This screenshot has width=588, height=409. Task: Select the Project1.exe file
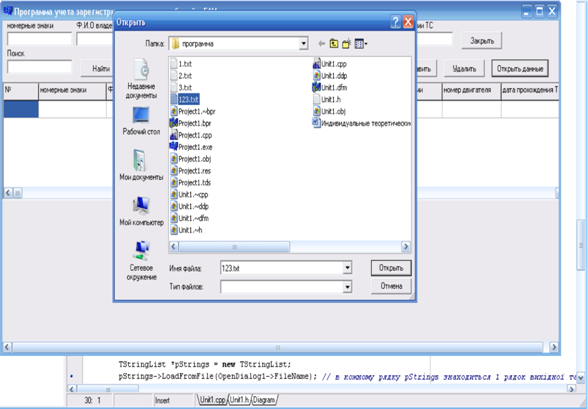pyautogui.click(x=191, y=147)
